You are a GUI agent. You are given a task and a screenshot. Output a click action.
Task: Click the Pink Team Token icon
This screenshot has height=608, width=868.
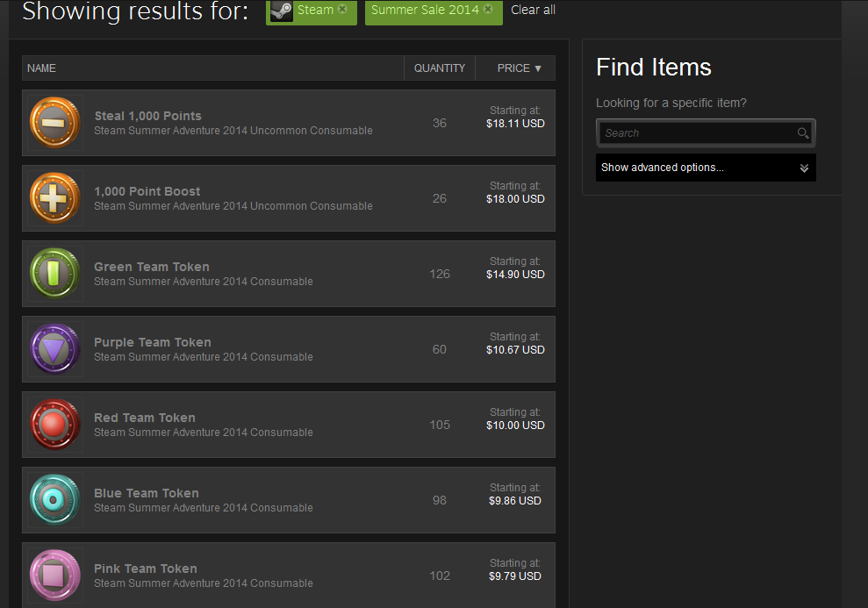54,576
